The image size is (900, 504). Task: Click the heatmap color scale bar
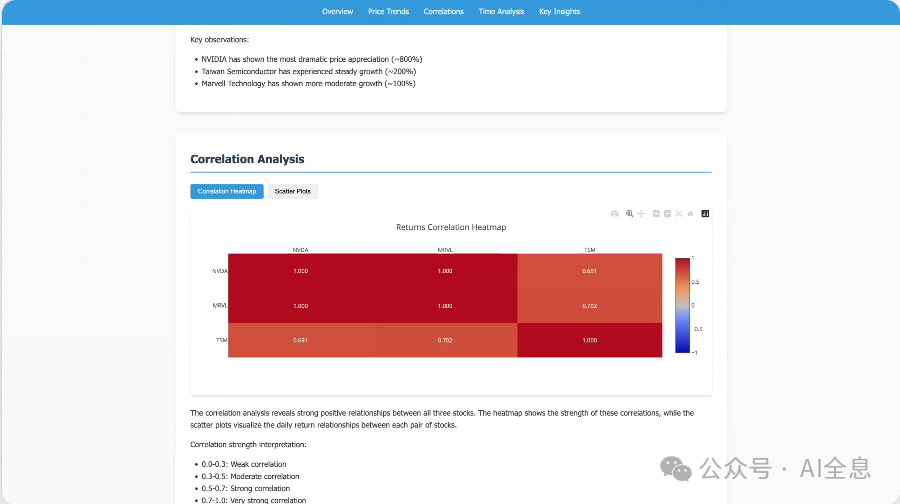(682, 305)
